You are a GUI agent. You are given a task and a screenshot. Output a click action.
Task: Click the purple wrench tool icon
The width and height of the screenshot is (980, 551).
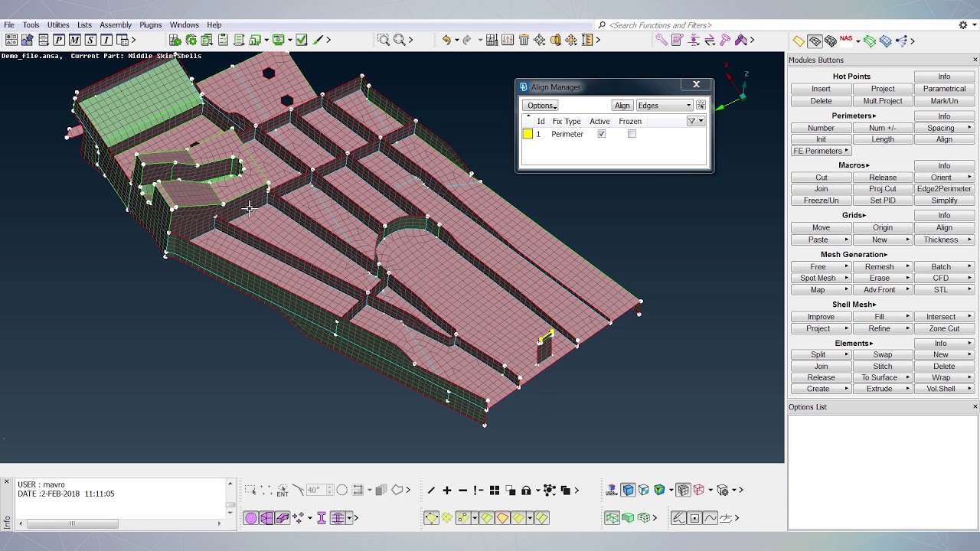[661, 40]
